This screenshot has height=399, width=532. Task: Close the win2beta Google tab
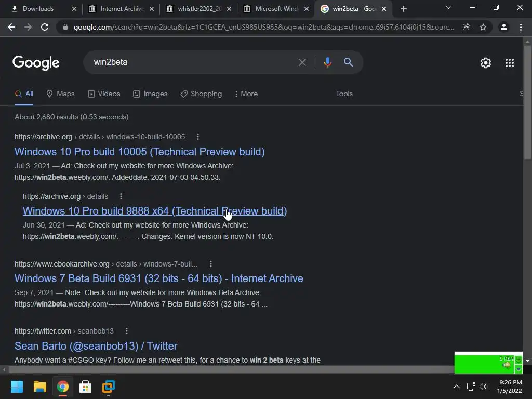point(384,9)
